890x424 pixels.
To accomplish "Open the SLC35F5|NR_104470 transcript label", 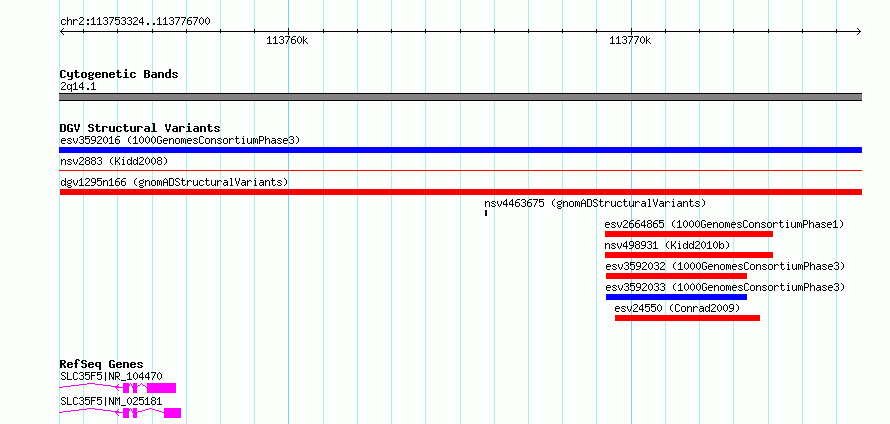I will coord(111,376).
